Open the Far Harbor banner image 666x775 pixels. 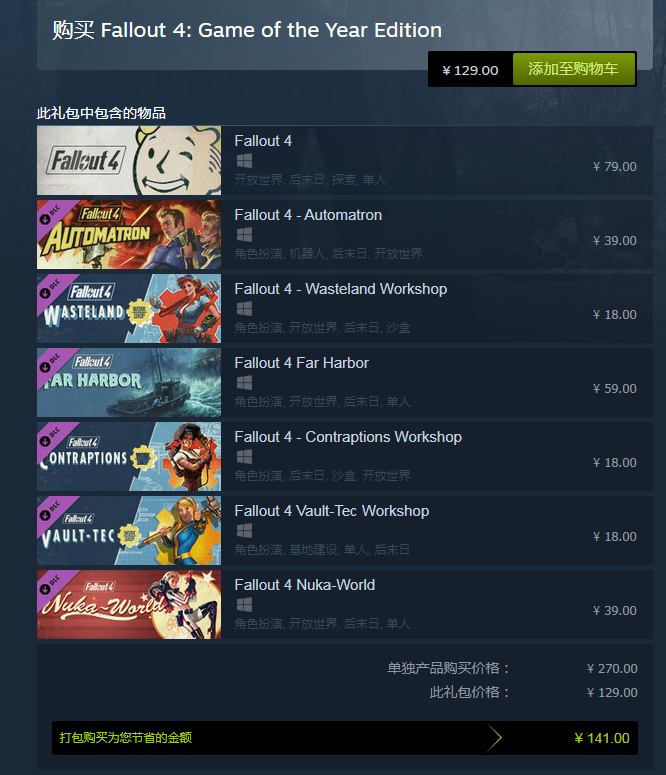coord(129,383)
